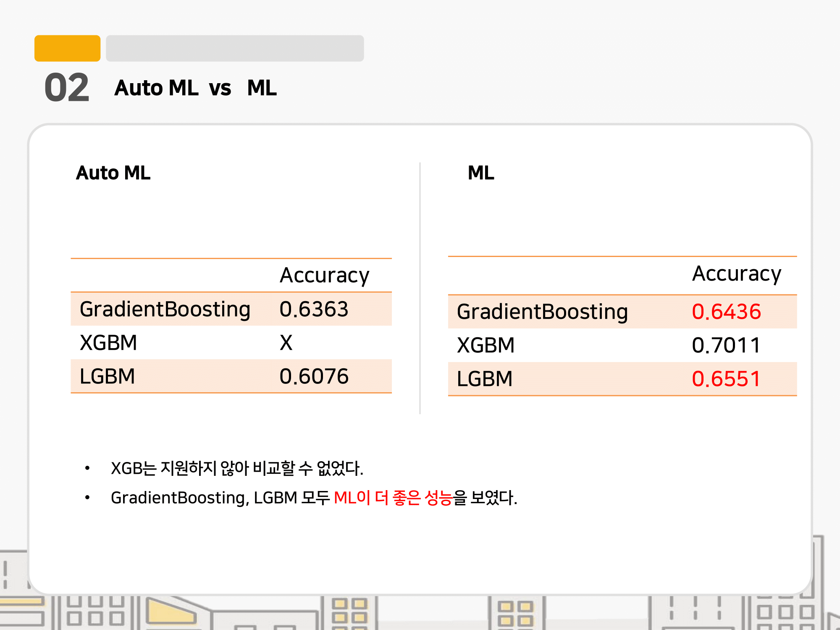Click ML table Accuracy header

coord(737,274)
